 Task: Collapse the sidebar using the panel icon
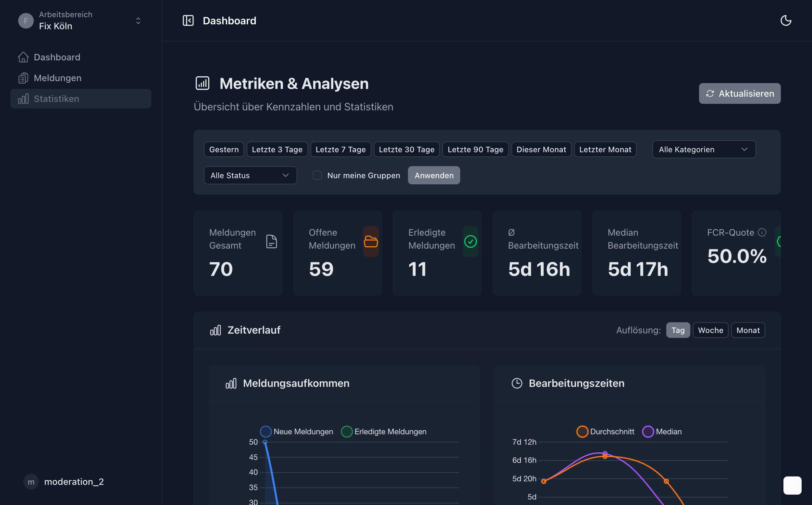click(x=189, y=20)
